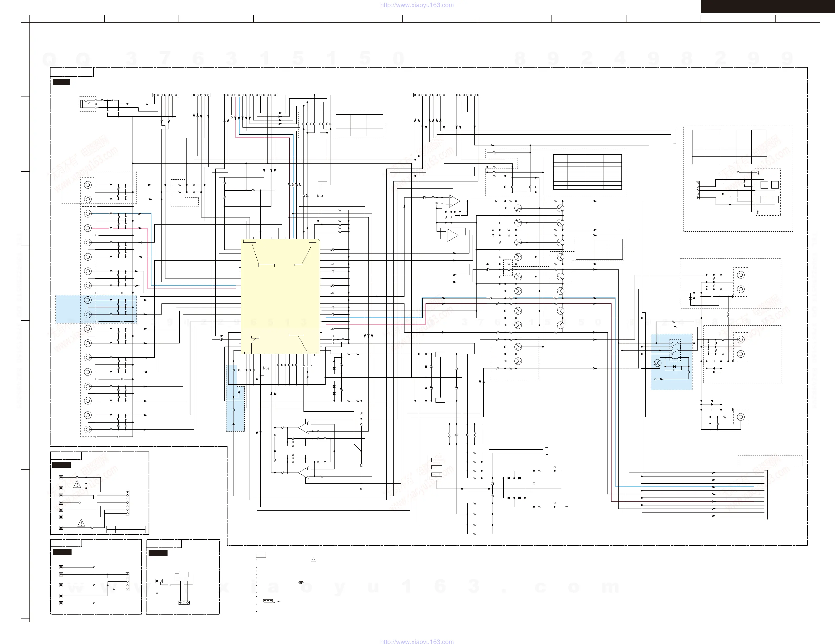Click the E-shaped comb component symbol
Viewport: 835px width, 644px height.
pyautogui.click(x=435, y=467)
